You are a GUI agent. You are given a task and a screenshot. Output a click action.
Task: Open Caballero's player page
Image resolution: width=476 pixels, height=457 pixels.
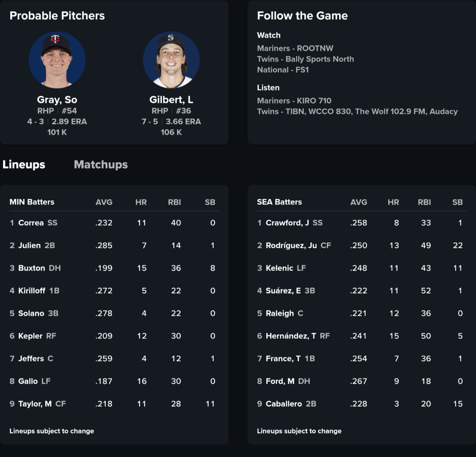[284, 404]
